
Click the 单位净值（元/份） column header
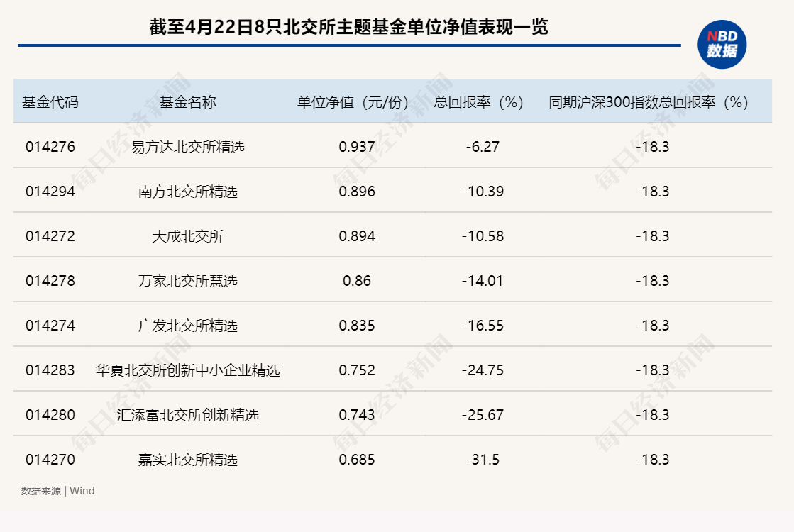point(353,102)
